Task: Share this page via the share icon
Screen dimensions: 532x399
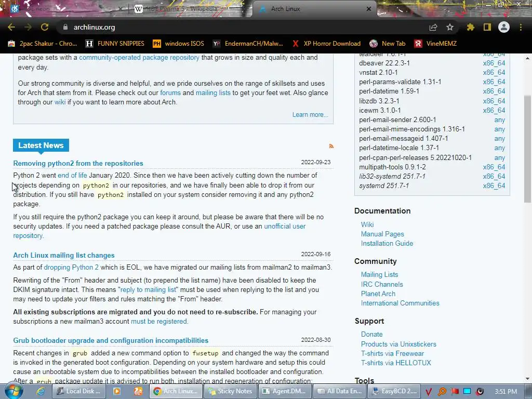Action: click(x=433, y=27)
